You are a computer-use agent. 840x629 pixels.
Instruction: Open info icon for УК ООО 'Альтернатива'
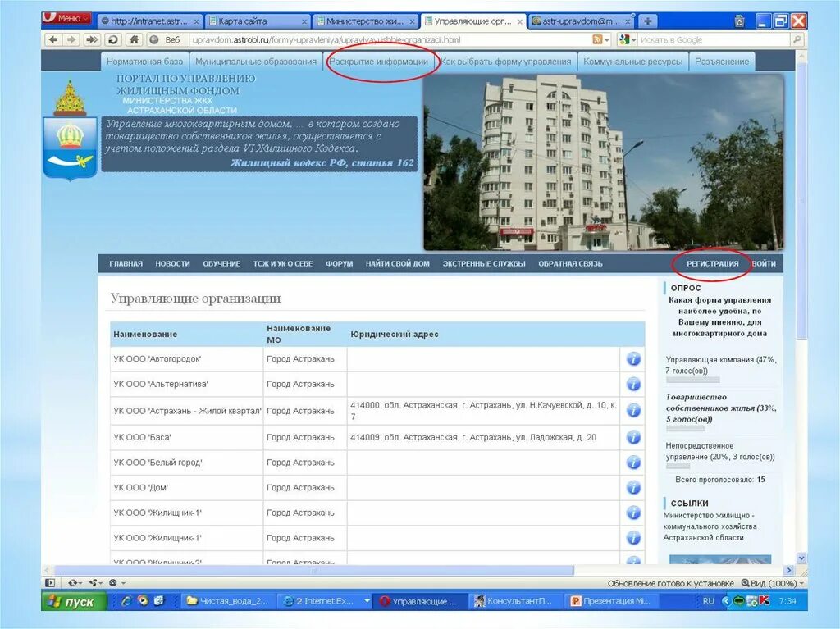tap(633, 384)
